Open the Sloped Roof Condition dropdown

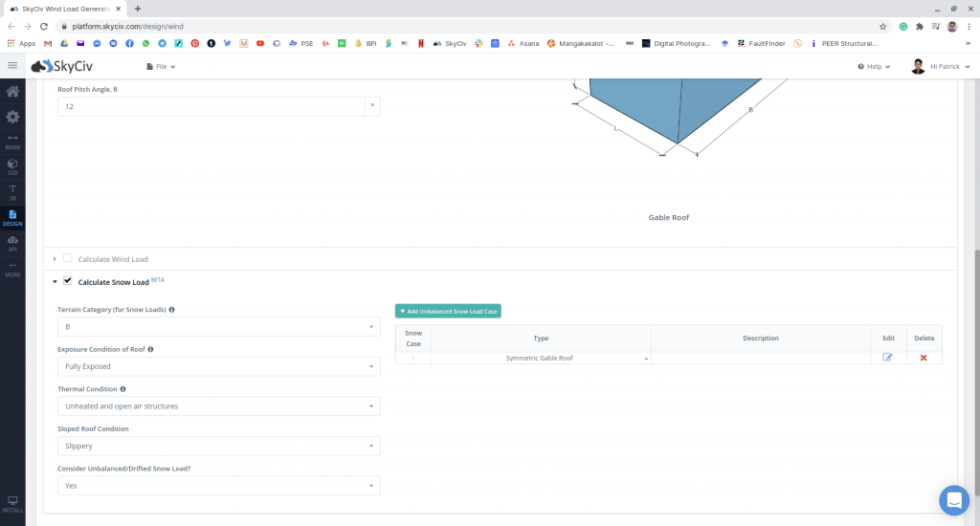coord(218,446)
